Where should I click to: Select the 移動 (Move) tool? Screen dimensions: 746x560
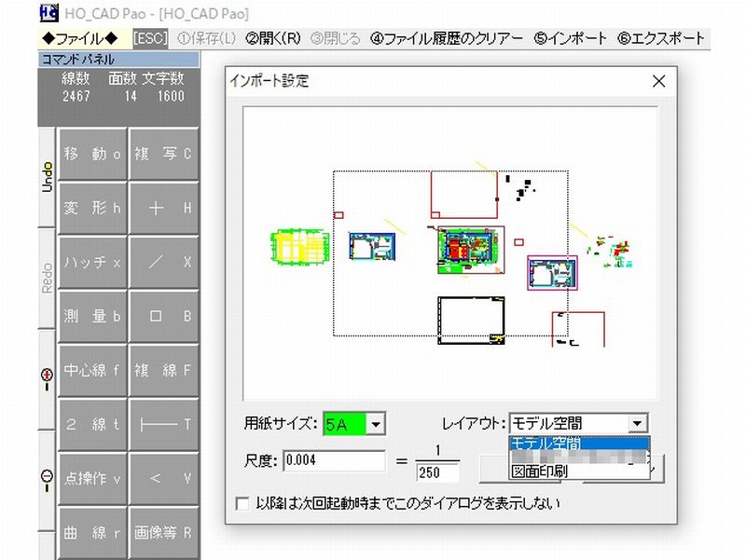(x=92, y=153)
